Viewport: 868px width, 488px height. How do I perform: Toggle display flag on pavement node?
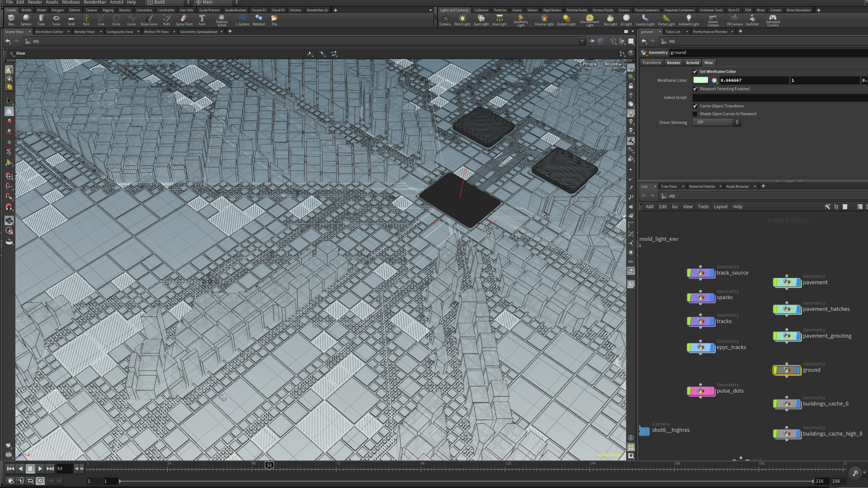tap(799, 282)
